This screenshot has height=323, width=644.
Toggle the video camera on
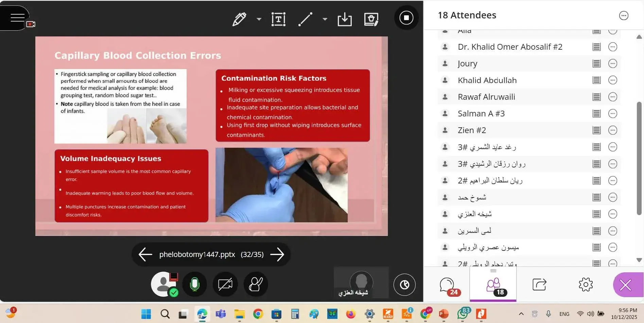pyautogui.click(x=225, y=284)
